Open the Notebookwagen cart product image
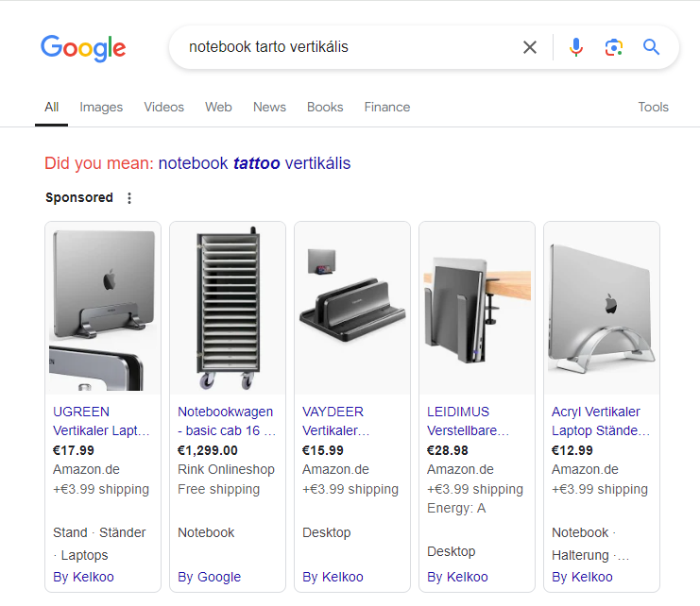This screenshot has width=700, height=606. coord(228,309)
